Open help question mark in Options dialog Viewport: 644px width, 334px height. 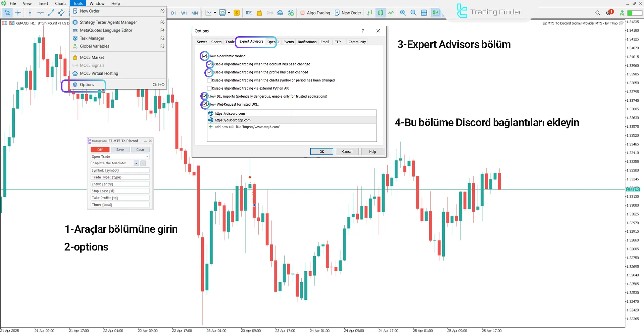click(x=362, y=31)
